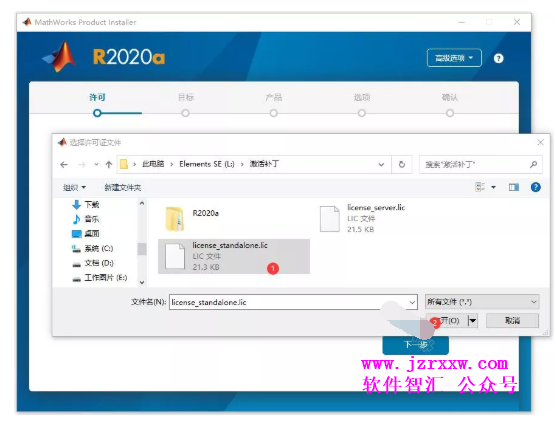Select the license_server.lic file
Image resolution: width=556 pixels, height=429 pixels.
point(362,218)
